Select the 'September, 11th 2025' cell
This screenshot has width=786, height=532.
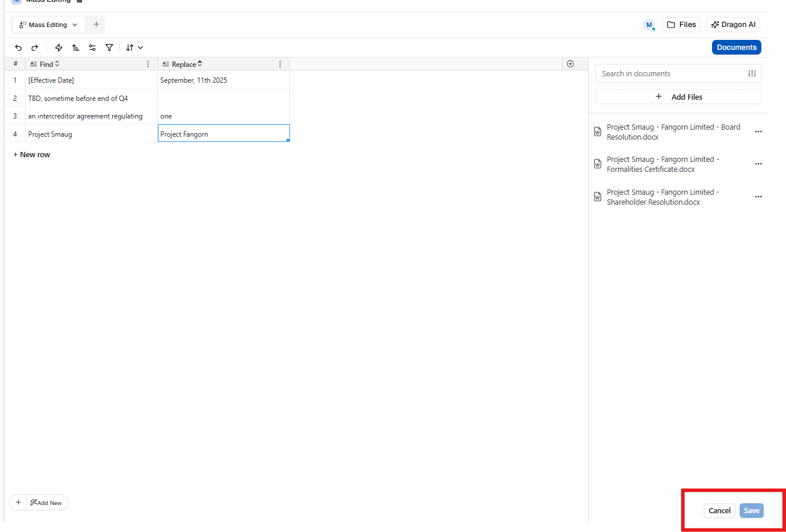pyautogui.click(x=224, y=80)
